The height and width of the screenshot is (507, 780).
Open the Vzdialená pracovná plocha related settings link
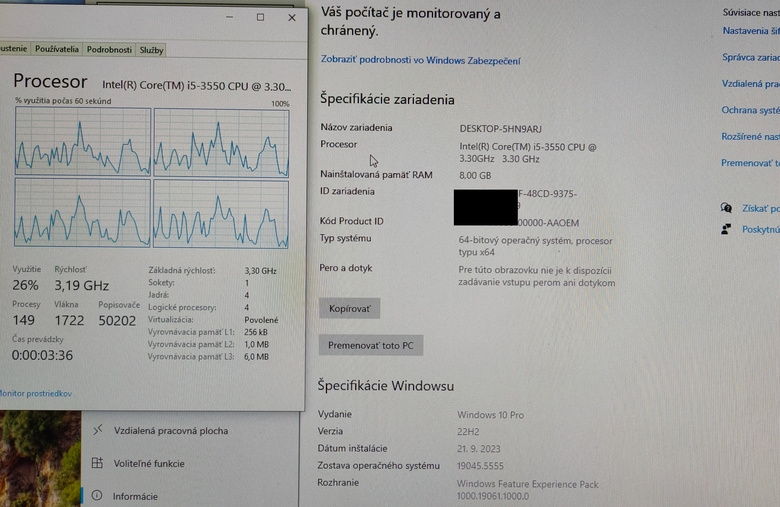(x=750, y=84)
